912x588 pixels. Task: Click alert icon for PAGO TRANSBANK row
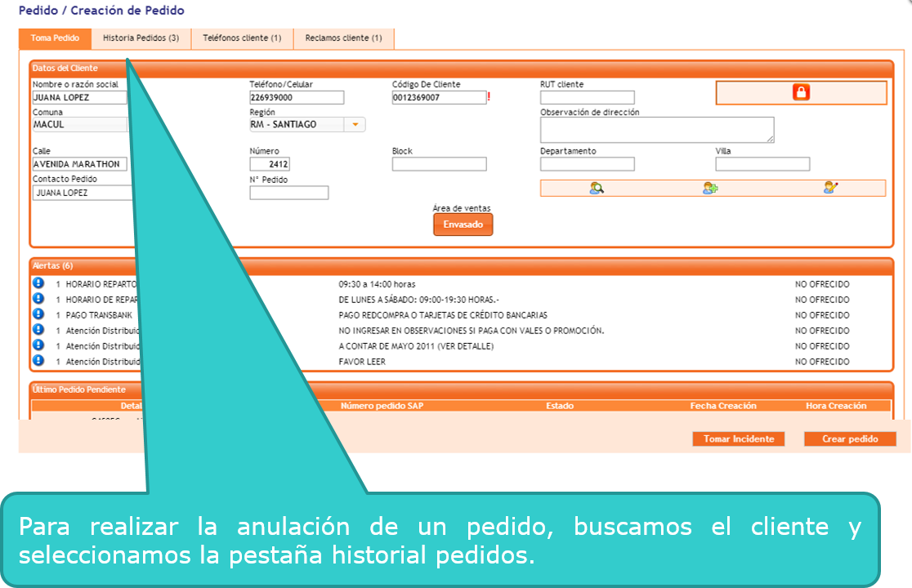(38, 314)
